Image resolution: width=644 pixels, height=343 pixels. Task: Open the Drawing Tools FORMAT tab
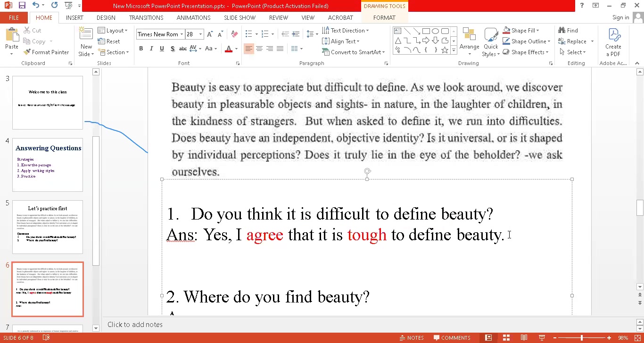click(384, 18)
